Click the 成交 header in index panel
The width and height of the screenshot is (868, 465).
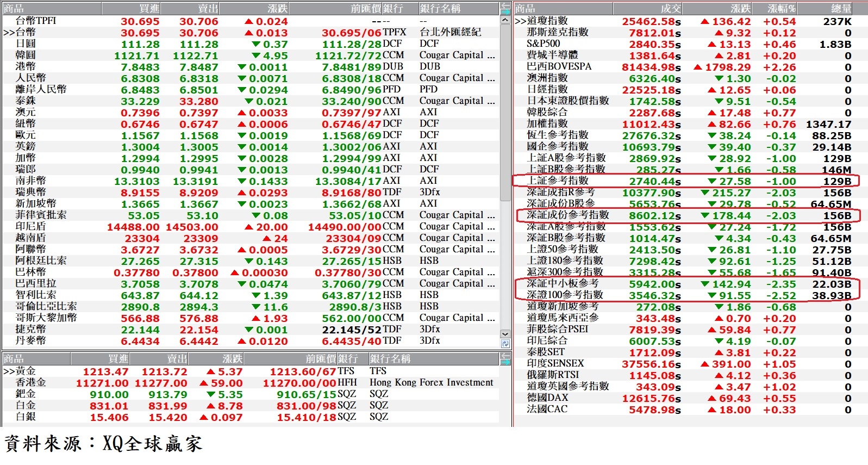coord(647,9)
